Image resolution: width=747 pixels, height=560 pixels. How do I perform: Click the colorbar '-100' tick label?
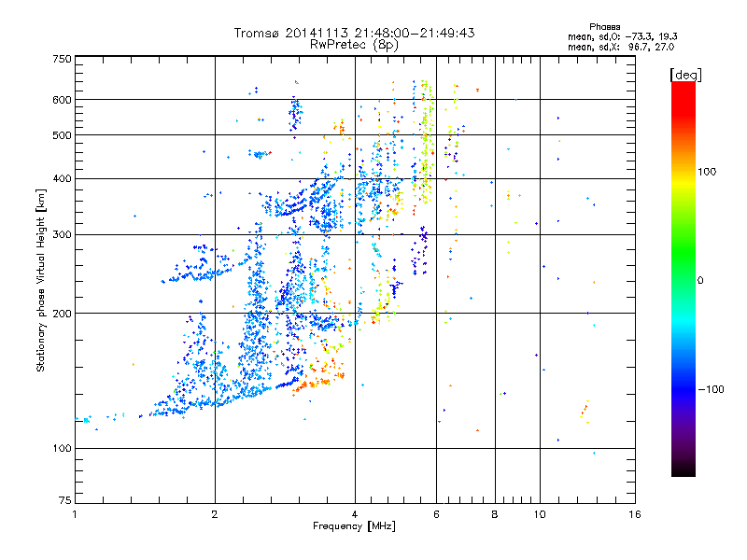tap(712, 389)
